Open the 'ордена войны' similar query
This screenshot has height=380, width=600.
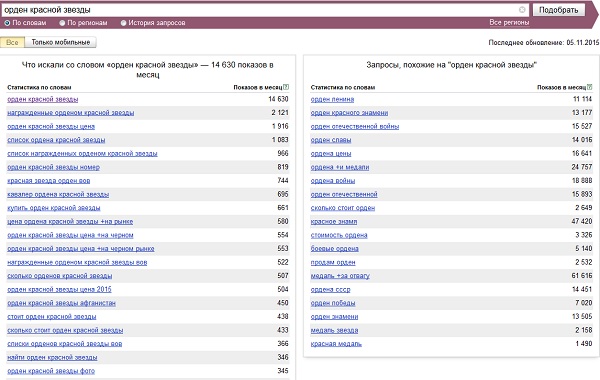click(x=333, y=181)
